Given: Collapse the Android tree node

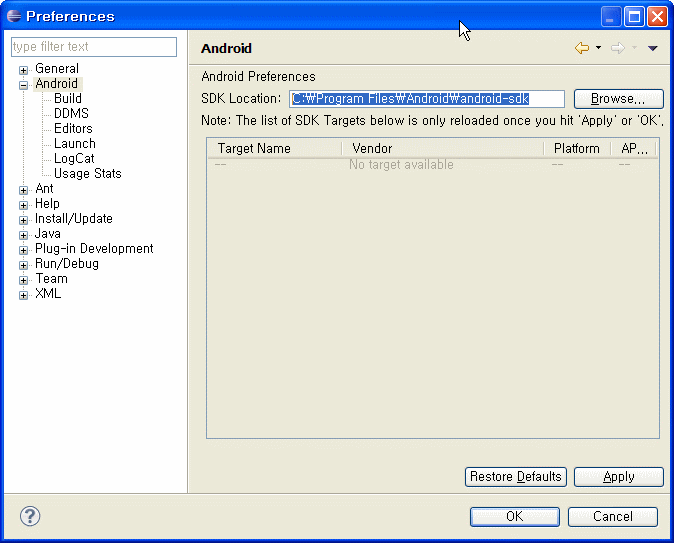Looking at the screenshot, I should (x=23, y=85).
